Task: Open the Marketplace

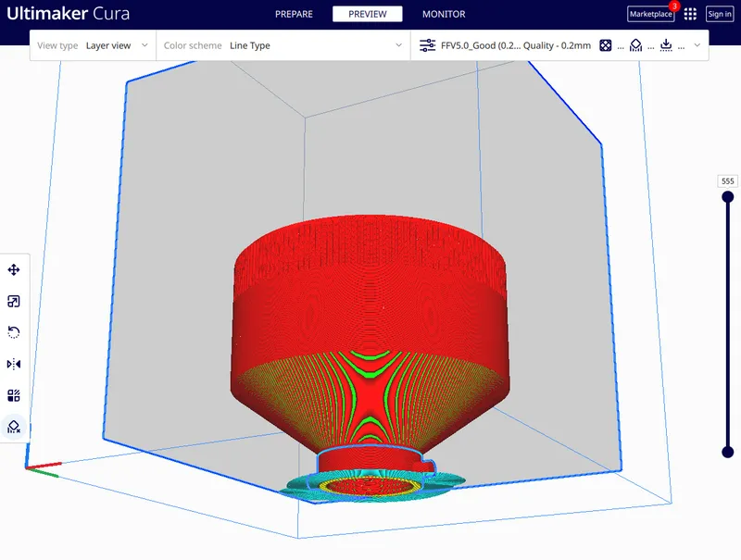Action: coord(651,14)
